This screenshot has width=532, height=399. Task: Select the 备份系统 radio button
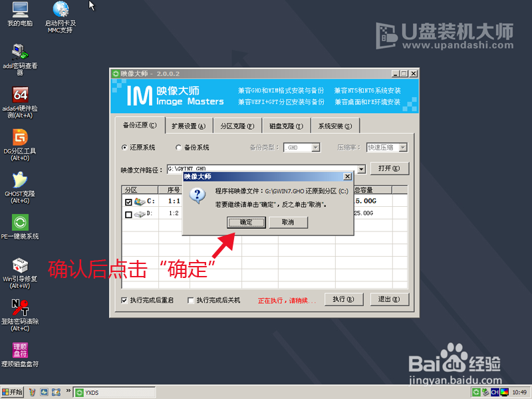tap(178, 148)
